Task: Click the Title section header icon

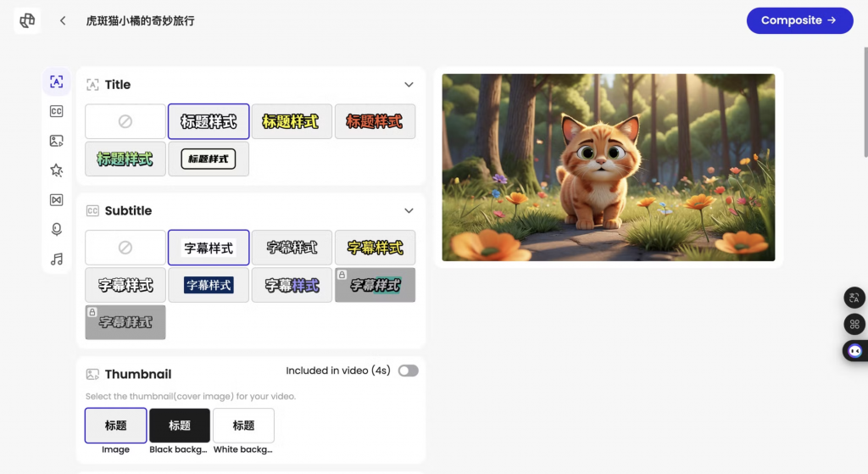Action: point(92,85)
